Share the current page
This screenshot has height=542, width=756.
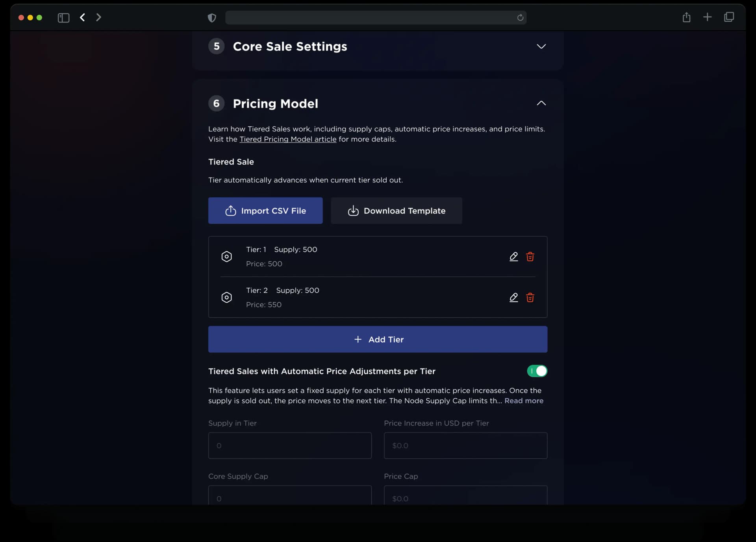point(686,17)
